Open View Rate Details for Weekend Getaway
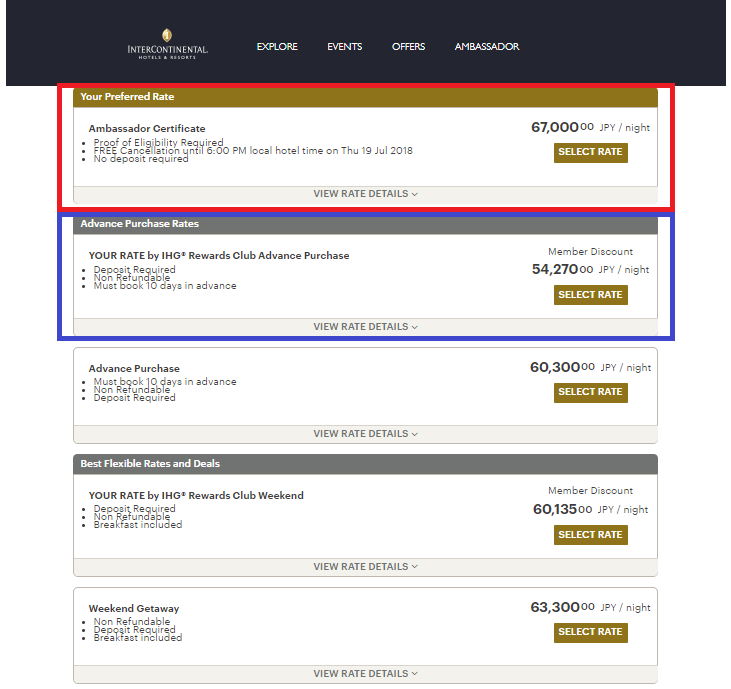The width and height of the screenshot is (731, 689). click(x=365, y=674)
